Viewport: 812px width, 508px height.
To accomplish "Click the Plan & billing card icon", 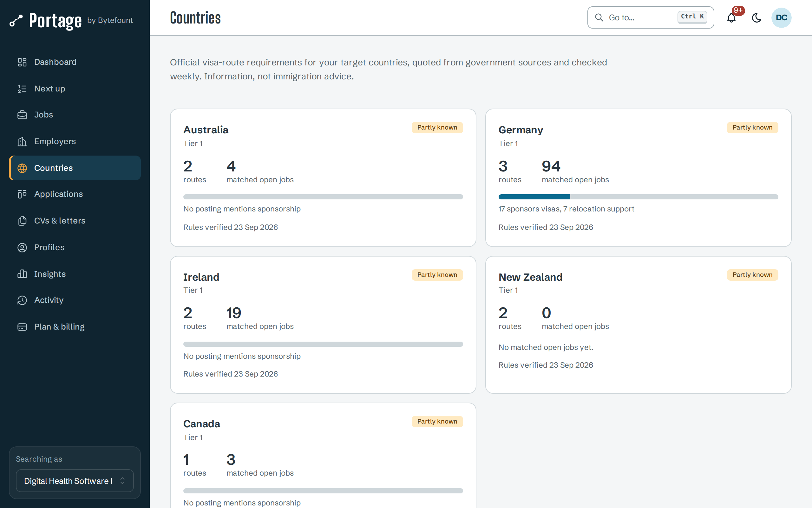I will [x=22, y=327].
